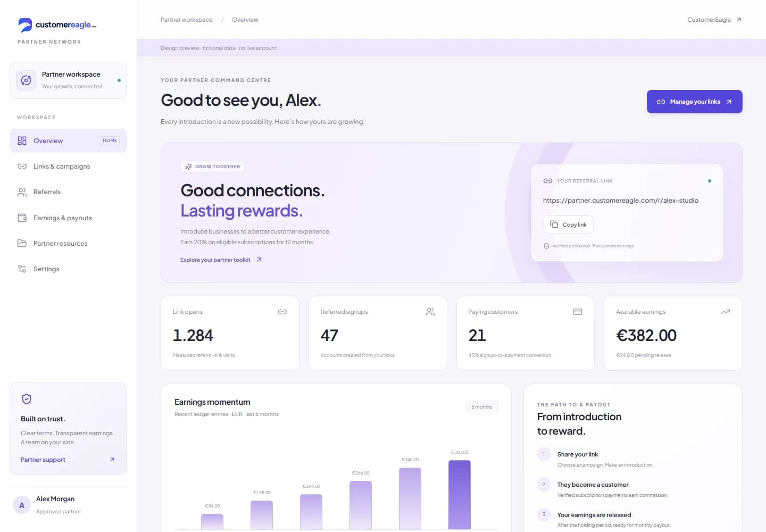The image size is (766, 532).
Task: Click the shield icon beside Verified attribution
Action: 546,246
